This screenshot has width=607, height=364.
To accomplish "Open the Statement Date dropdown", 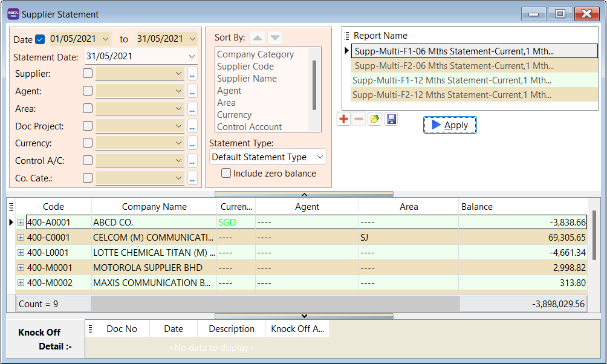I will [192, 56].
